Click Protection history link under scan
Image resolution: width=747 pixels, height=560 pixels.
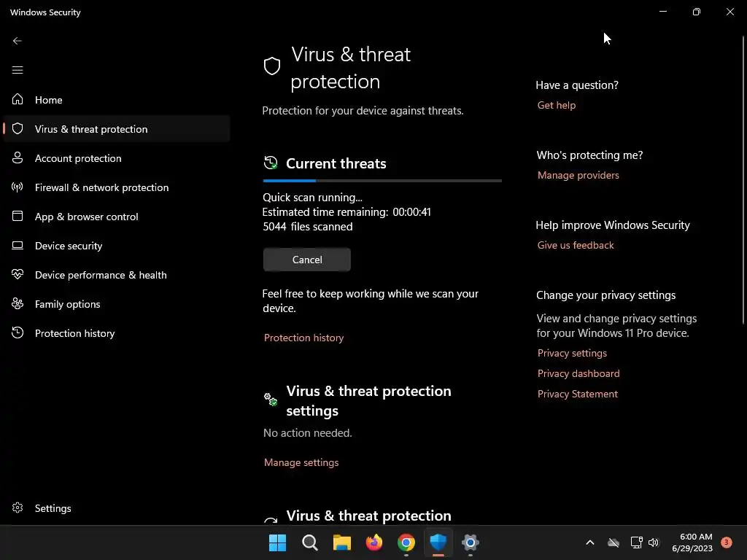[303, 338]
